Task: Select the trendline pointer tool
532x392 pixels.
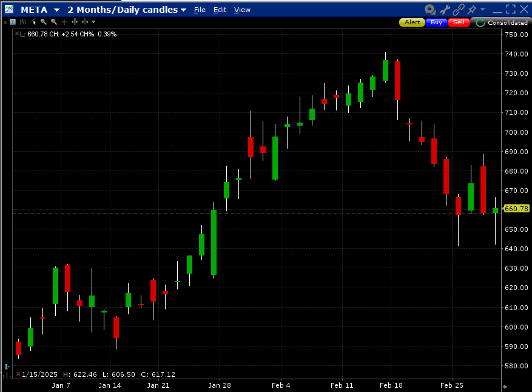Action: tap(33, 22)
